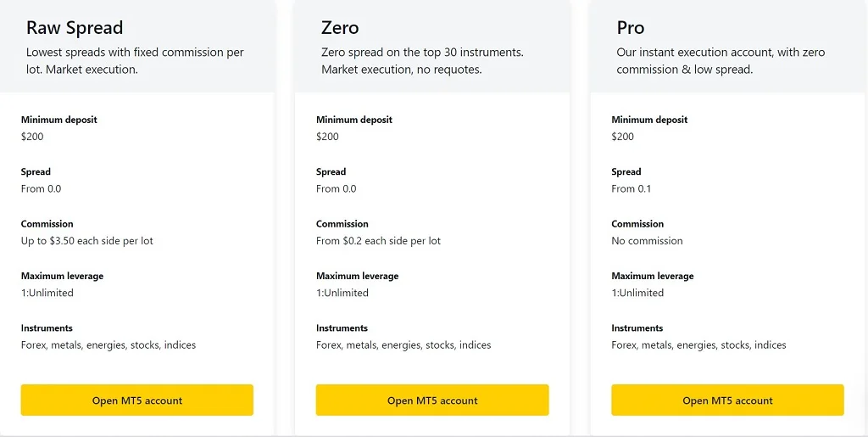Select the Pro account description text
Screen dimensions: 868x437
point(721,61)
